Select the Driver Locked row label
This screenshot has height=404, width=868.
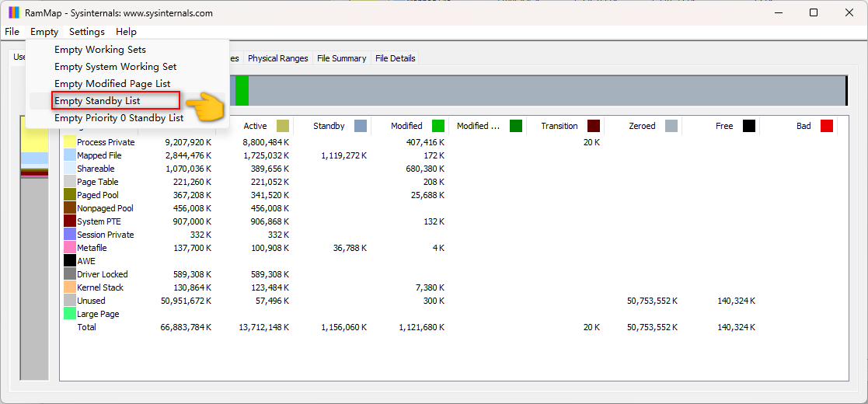103,274
